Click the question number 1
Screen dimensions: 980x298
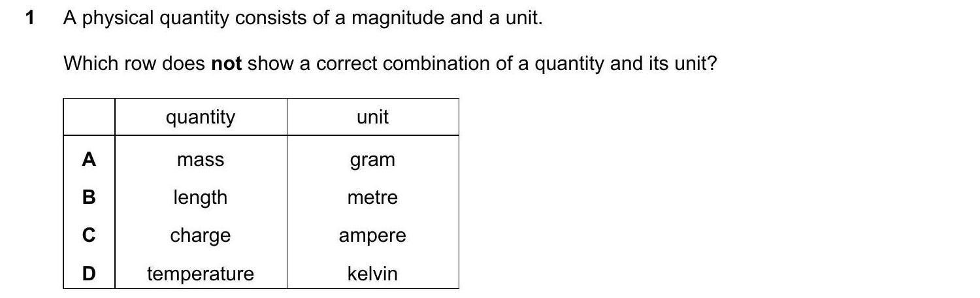coord(29,18)
